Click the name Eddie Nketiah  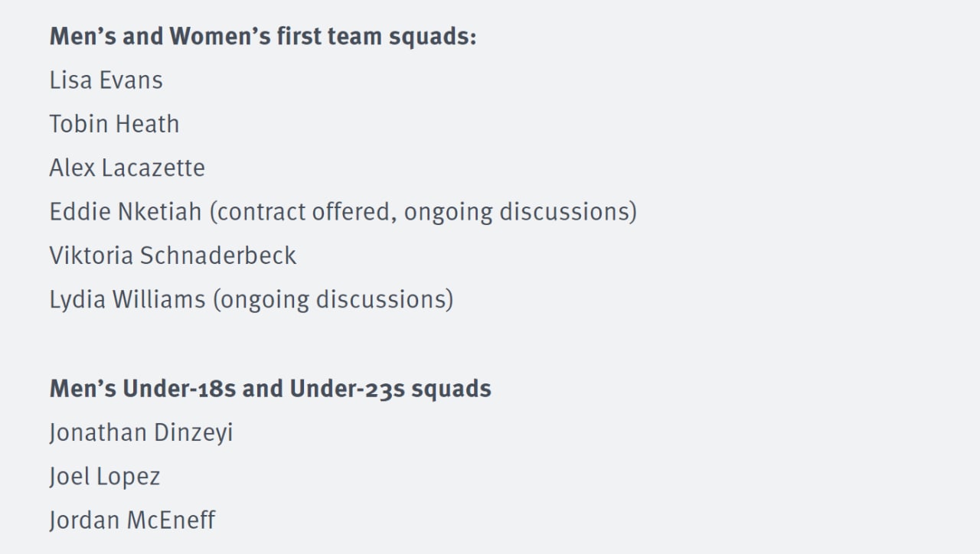point(126,212)
